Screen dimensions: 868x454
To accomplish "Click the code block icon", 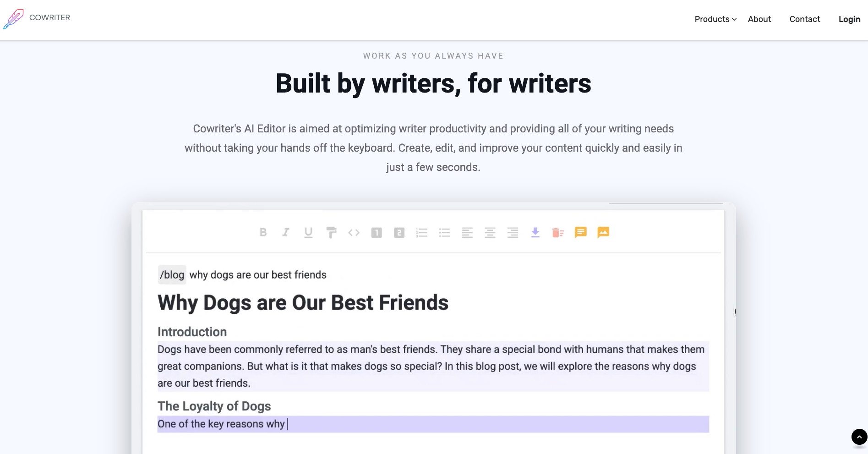I will (x=354, y=232).
